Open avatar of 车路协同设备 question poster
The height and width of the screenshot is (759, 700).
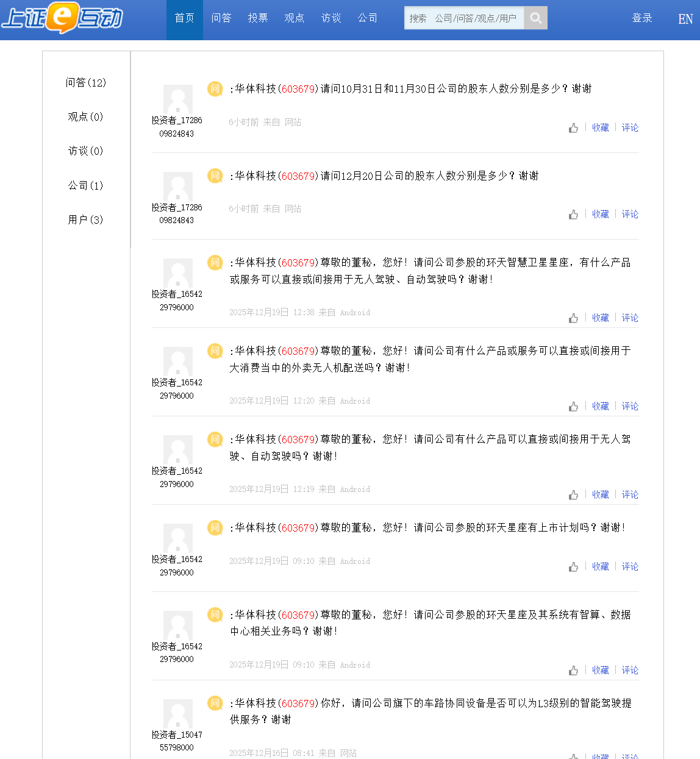click(178, 714)
